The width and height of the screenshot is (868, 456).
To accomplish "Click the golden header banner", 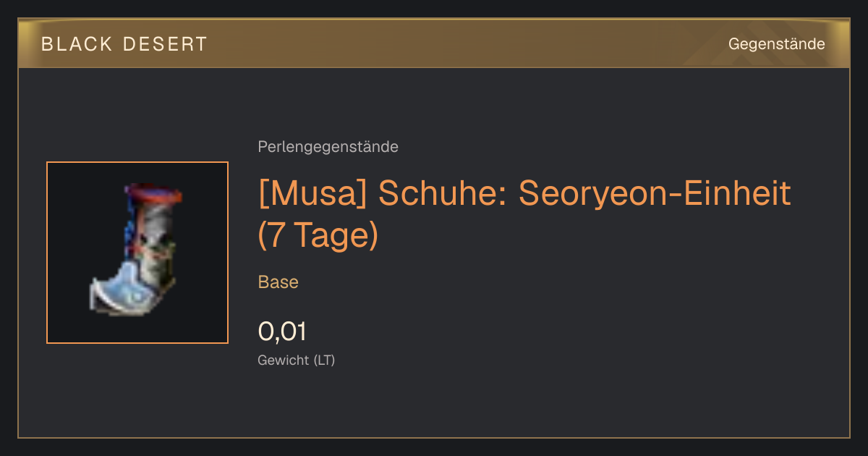I will [434, 43].
